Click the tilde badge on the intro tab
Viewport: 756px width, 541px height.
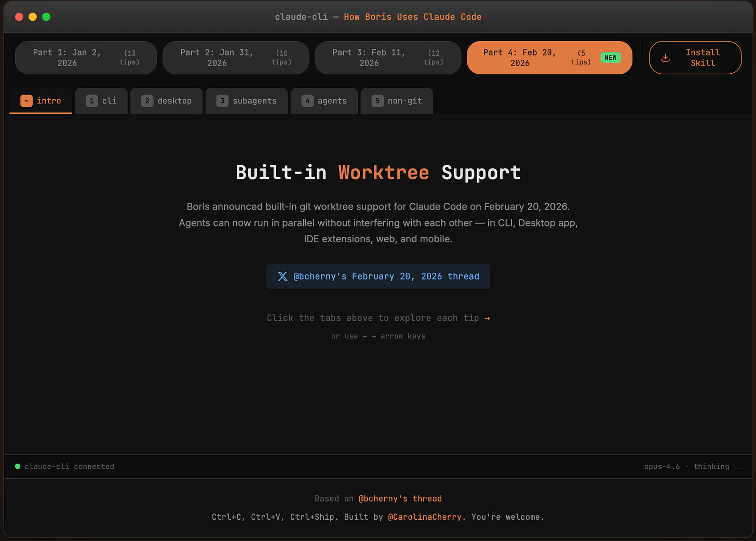[26, 101]
